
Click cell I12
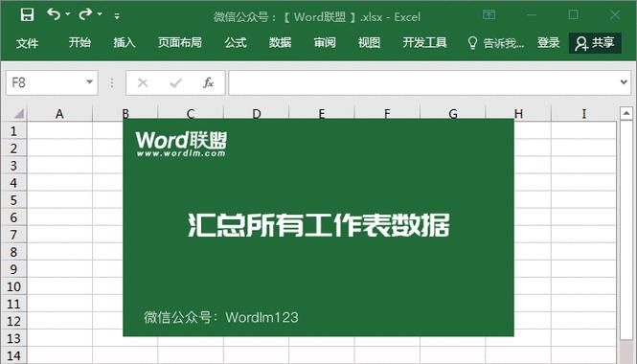583,321
